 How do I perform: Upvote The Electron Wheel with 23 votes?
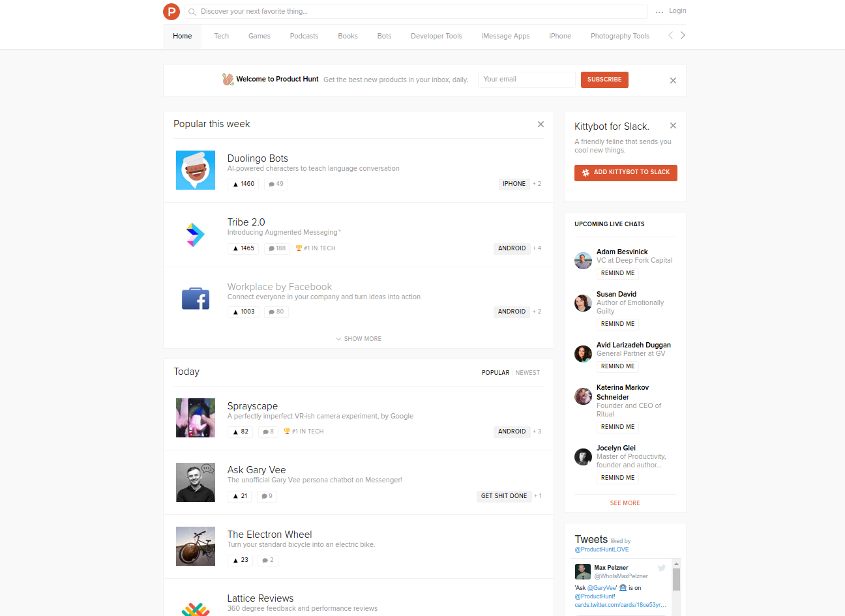point(240,561)
